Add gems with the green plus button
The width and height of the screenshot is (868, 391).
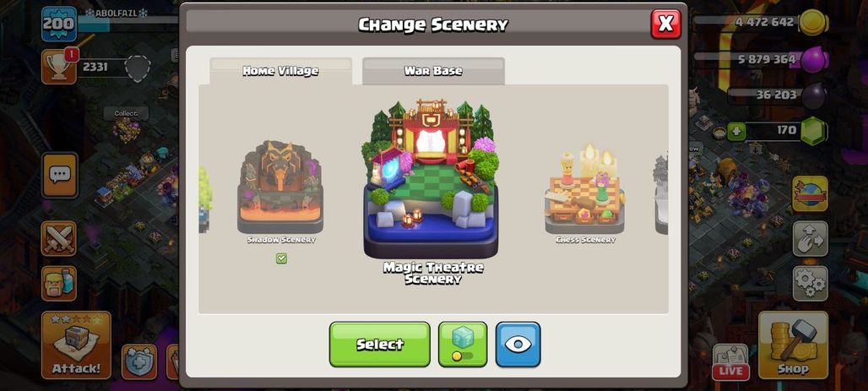[x=736, y=132]
